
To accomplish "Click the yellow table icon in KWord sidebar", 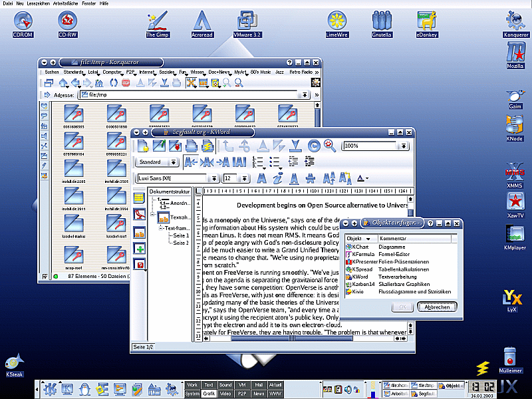I will [x=140, y=198].
